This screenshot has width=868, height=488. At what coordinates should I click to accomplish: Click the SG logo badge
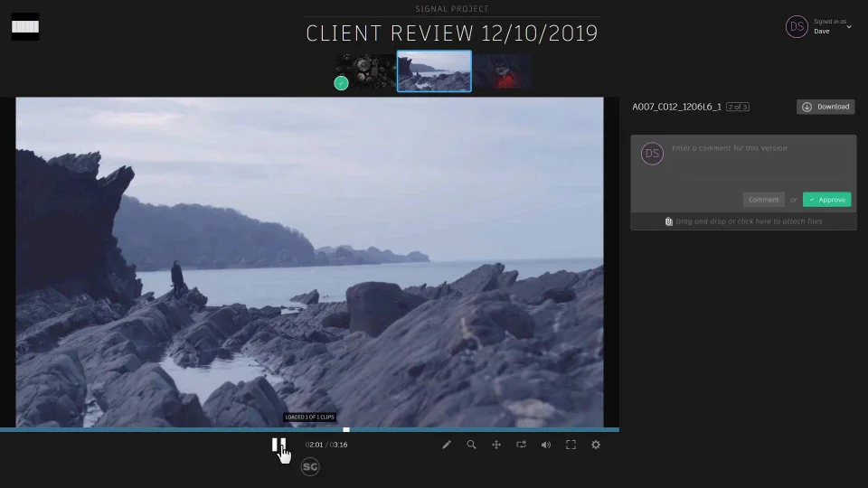pyautogui.click(x=310, y=467)
